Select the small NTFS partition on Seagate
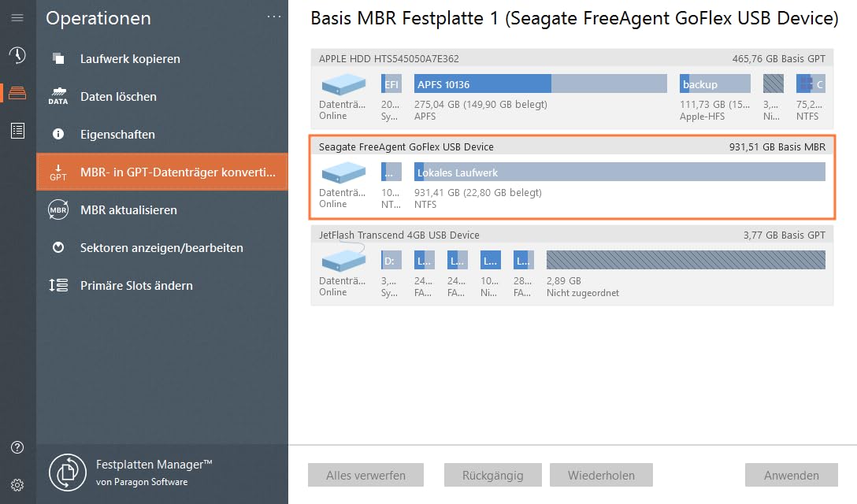Viewport: 857px width, 504px height. point(391,172)
